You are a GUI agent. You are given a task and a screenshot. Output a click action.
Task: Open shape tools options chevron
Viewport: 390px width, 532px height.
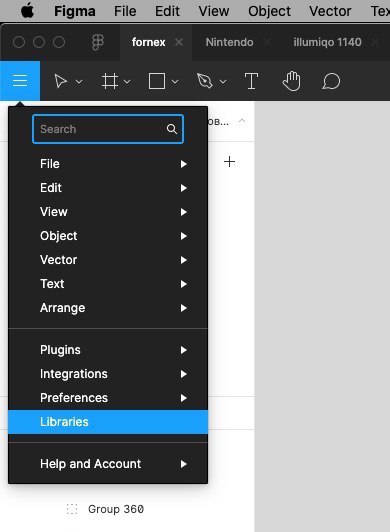tap(175, 81)
